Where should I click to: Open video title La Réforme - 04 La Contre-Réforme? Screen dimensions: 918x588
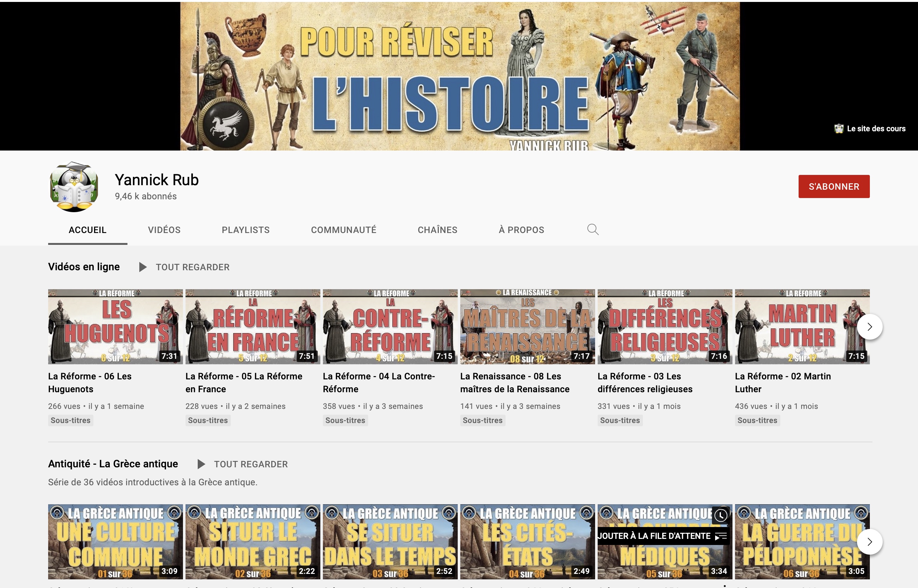379,383
